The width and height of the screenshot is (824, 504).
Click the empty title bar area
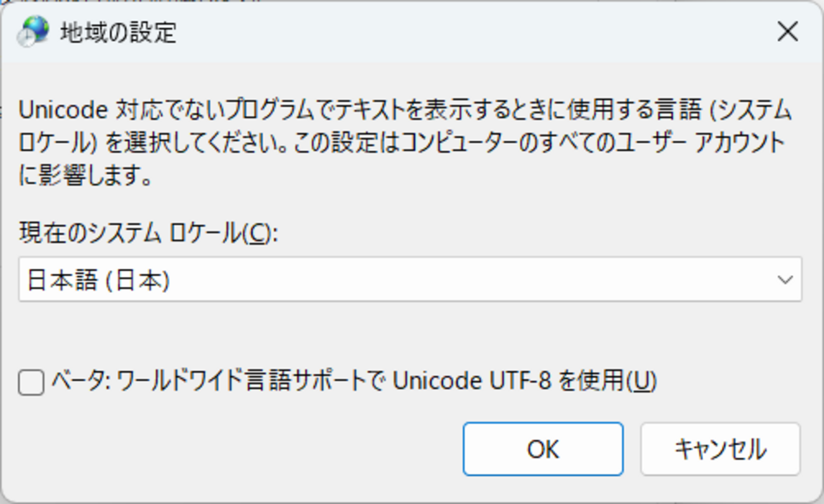click(x=444, y=32)
